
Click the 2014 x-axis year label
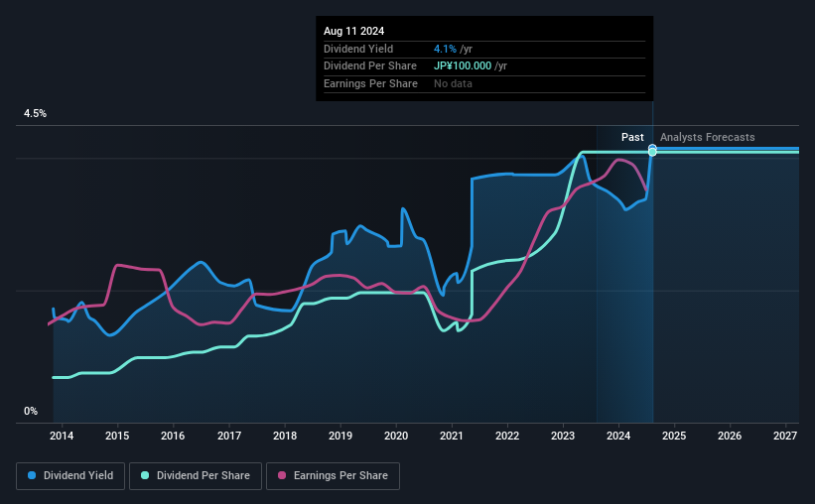(62, 436)
